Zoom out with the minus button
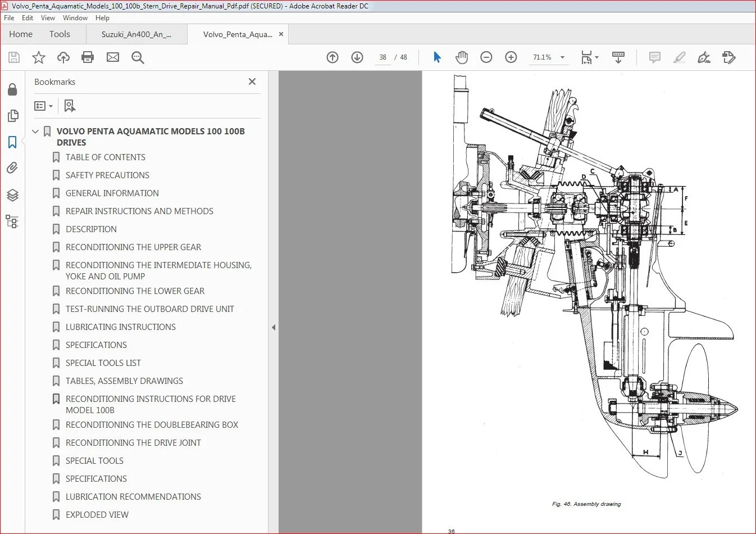 pyautogui.click(x=486, y=57)
